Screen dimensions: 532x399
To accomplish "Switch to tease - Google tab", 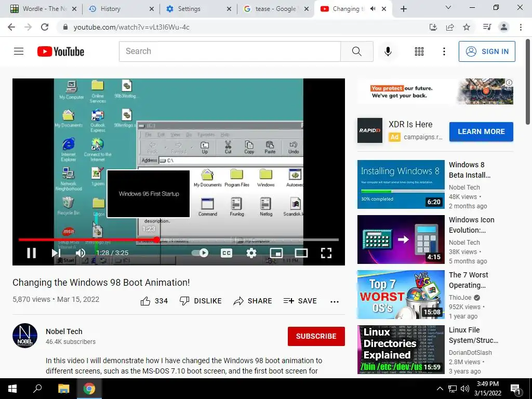I will [275, 9].
